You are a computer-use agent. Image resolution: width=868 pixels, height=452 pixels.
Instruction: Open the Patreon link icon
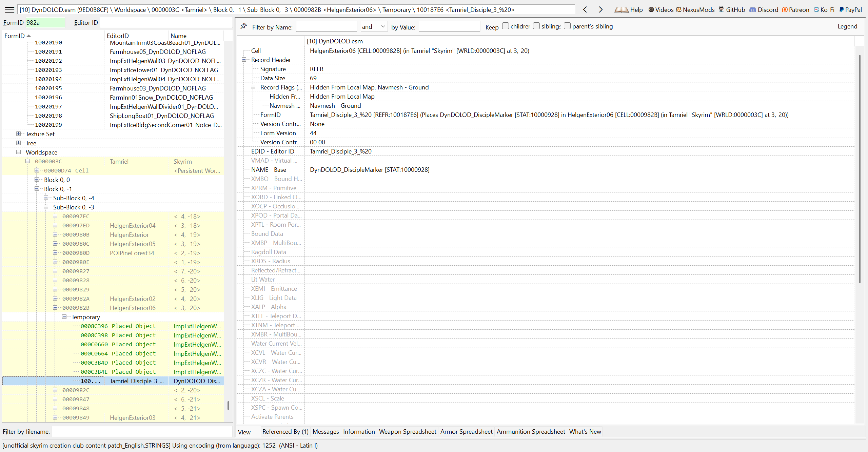pyautogui.click(x=785, y=10)
